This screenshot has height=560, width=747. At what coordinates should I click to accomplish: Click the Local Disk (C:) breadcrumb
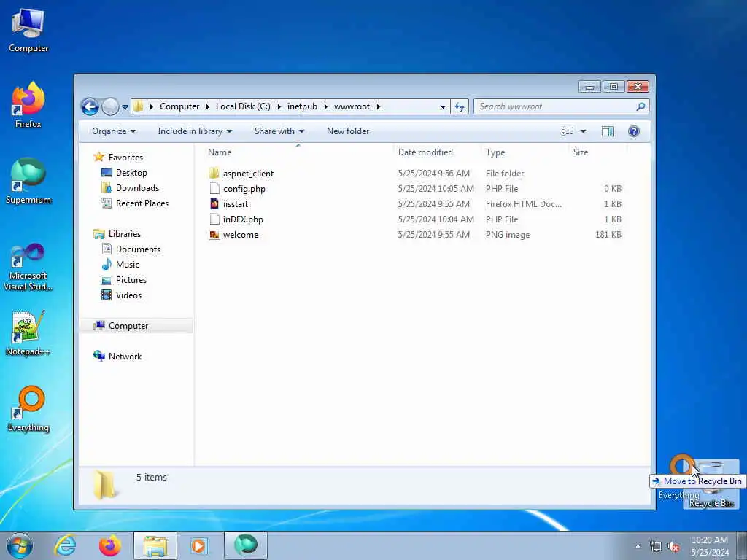[x=243, y=106]
